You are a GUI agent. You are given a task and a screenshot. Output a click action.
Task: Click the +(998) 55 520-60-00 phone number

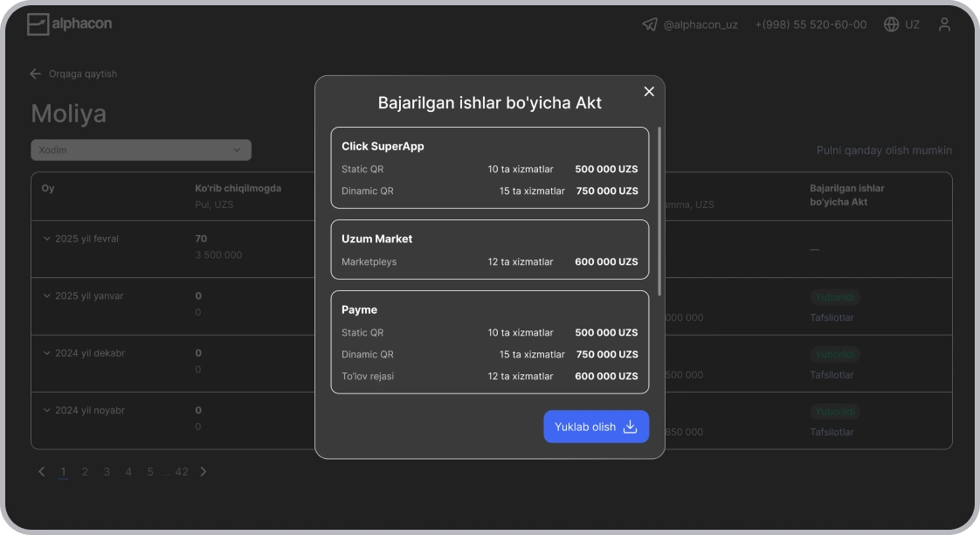pos(811,24)
